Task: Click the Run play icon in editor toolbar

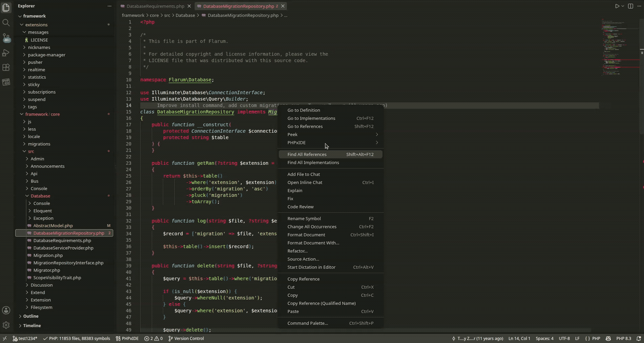Action: coord(617,6)
